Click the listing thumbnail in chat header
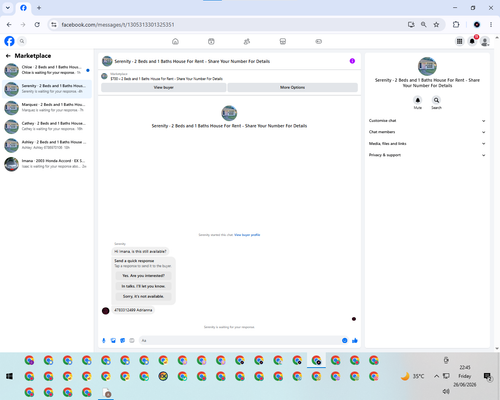 107,61
